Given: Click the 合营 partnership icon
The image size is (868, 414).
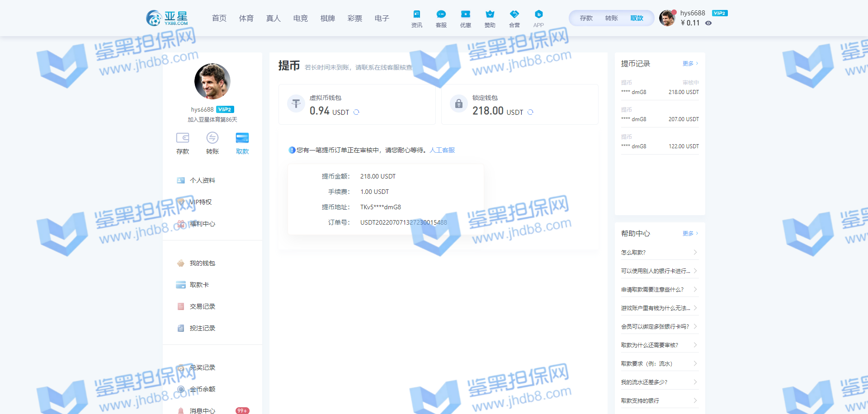Looking at the screenshot, I should click(x=514, y=15).
